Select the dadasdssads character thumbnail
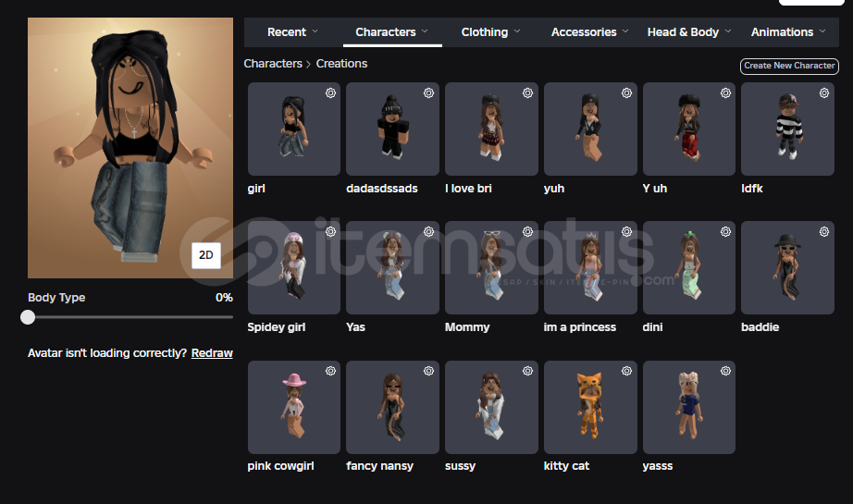Image resolution: width=853 pixels, height=504 pixels. click(393, 129)
